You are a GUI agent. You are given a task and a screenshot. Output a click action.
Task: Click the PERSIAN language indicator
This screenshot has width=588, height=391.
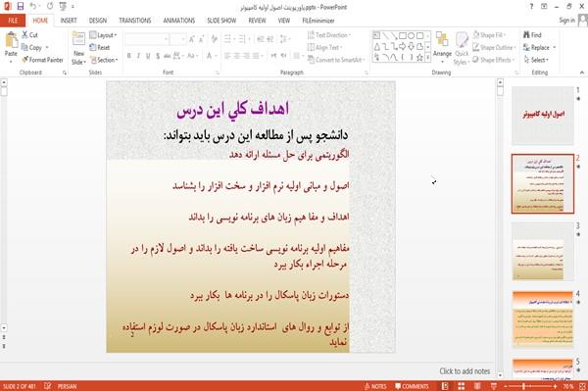pos(67,386)
